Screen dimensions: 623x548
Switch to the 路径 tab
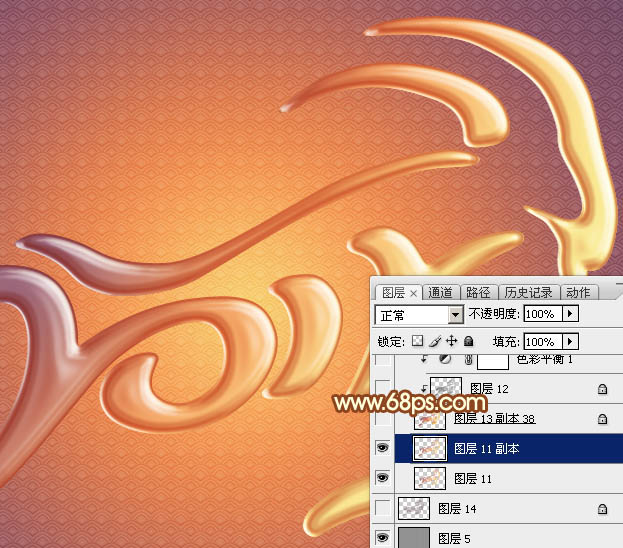[478, 292]
